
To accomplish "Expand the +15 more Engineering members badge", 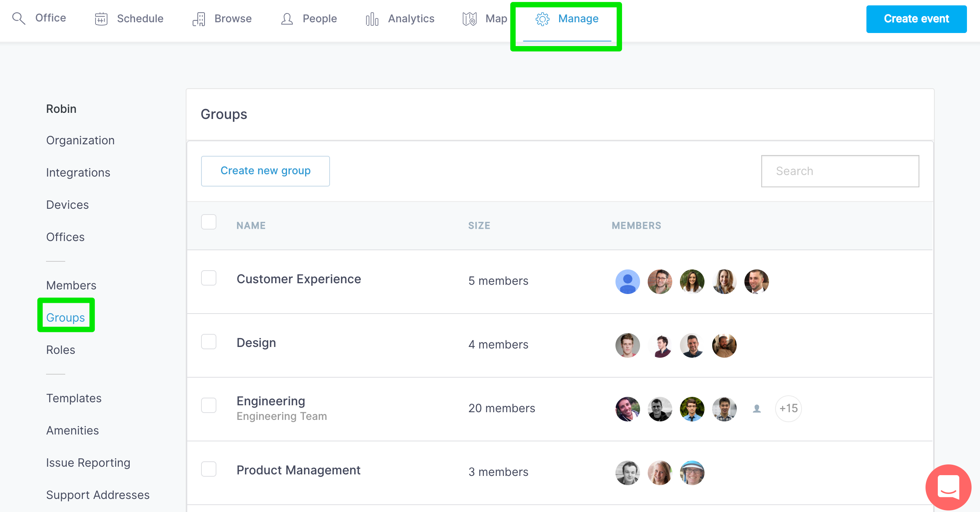I will (788, 408).
